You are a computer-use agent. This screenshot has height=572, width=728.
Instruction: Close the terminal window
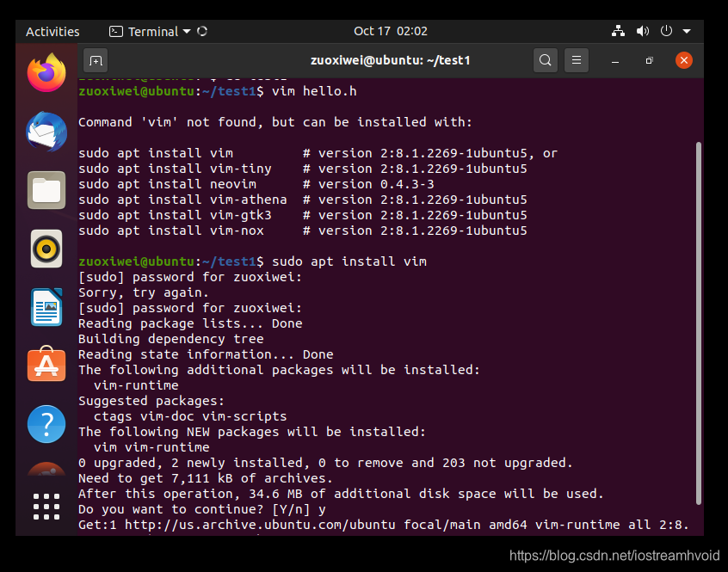(684, 60)
